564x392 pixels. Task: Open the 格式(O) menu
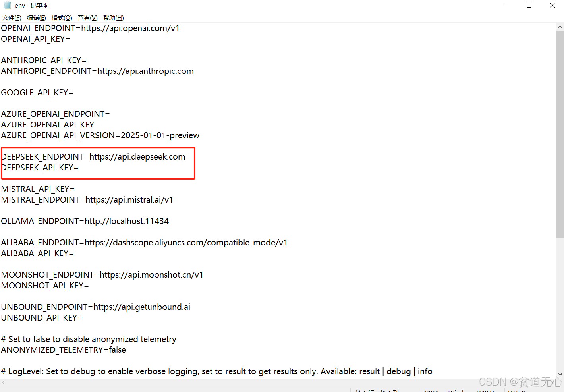(62, 18)
